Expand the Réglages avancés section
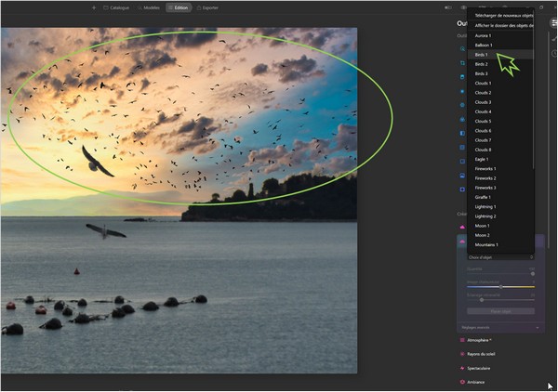The width and height of the screenshot is (558, 392). [500, 327]
